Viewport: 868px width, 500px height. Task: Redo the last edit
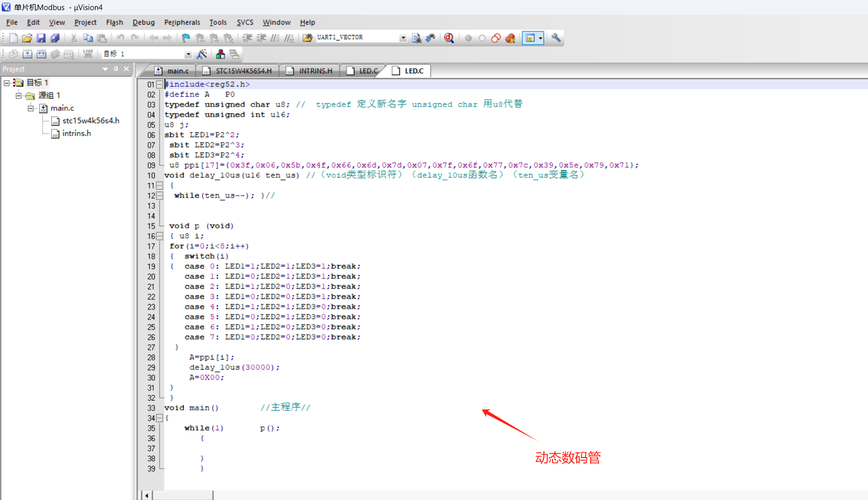(134, 38)
